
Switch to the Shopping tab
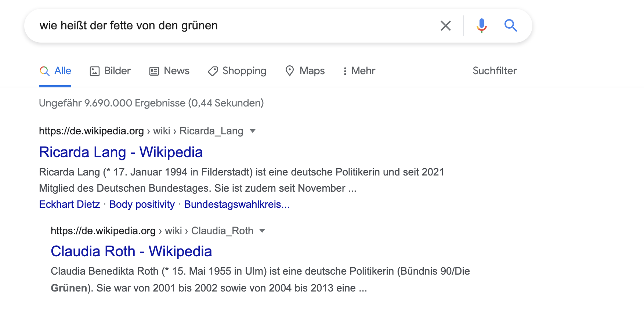coord(244,71)
